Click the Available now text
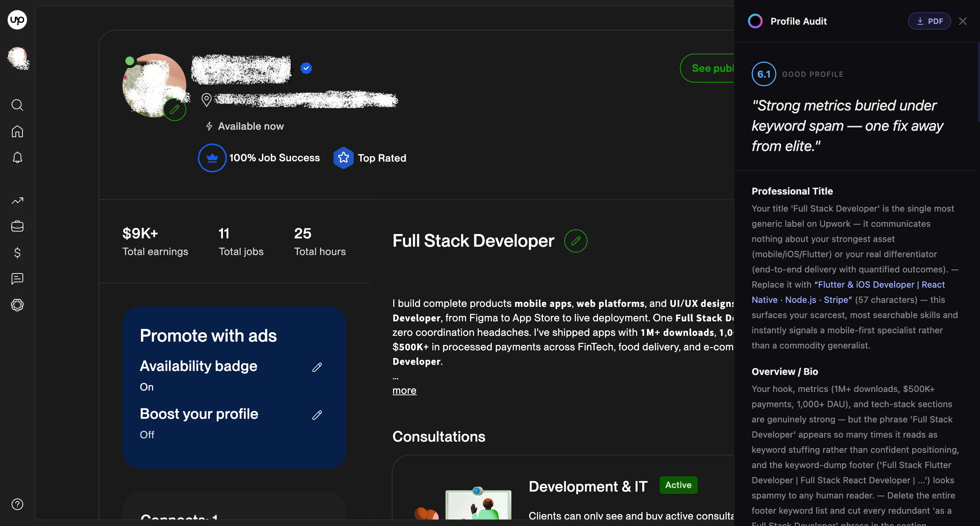The image size is (980, 526). pos(251,126)
